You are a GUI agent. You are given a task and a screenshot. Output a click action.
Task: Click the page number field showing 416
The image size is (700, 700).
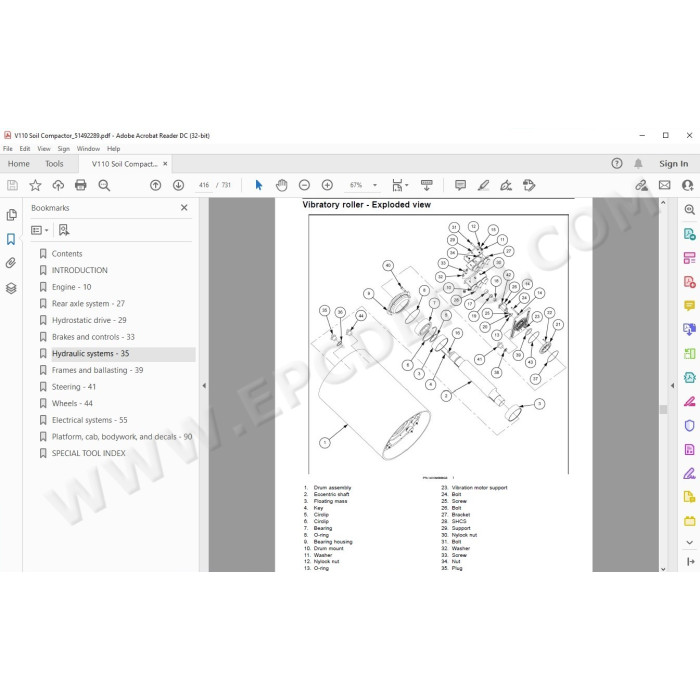pos(204,185)
